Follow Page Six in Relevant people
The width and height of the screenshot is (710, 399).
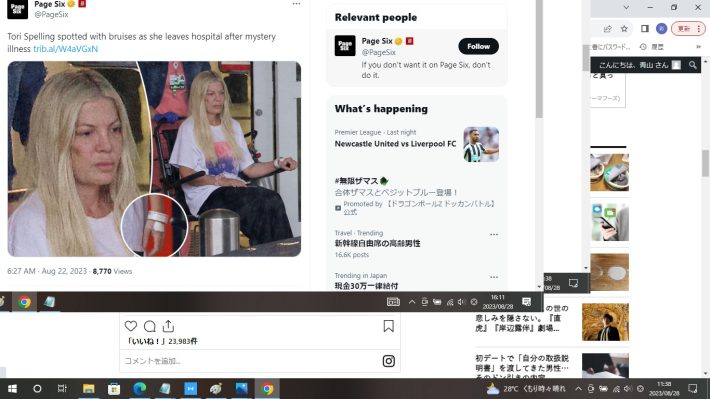(x=478, y=46)
